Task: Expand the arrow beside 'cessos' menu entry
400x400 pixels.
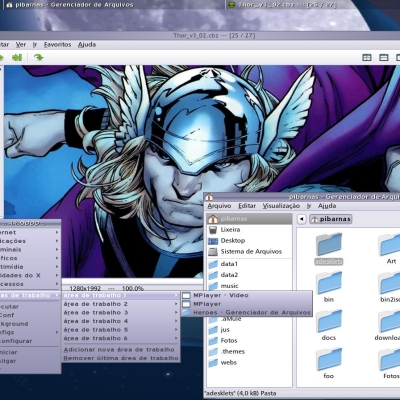Action: point(57,284)
